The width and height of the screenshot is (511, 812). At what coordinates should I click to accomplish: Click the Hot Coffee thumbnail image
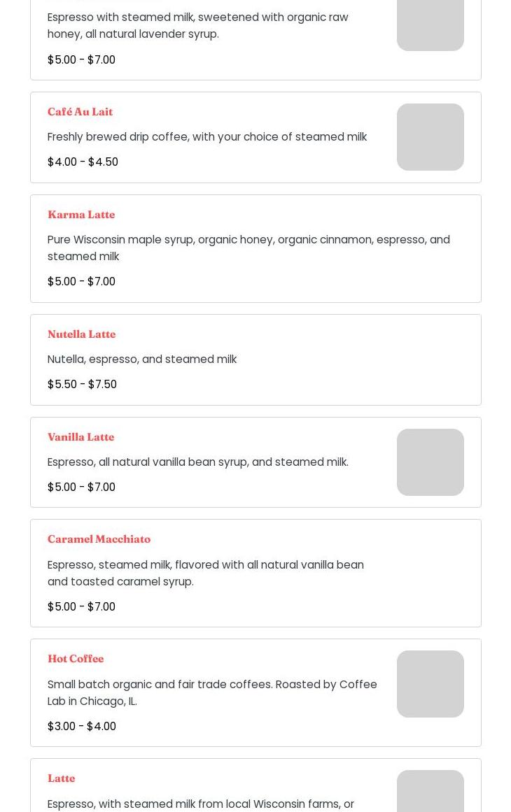(430, 684)
